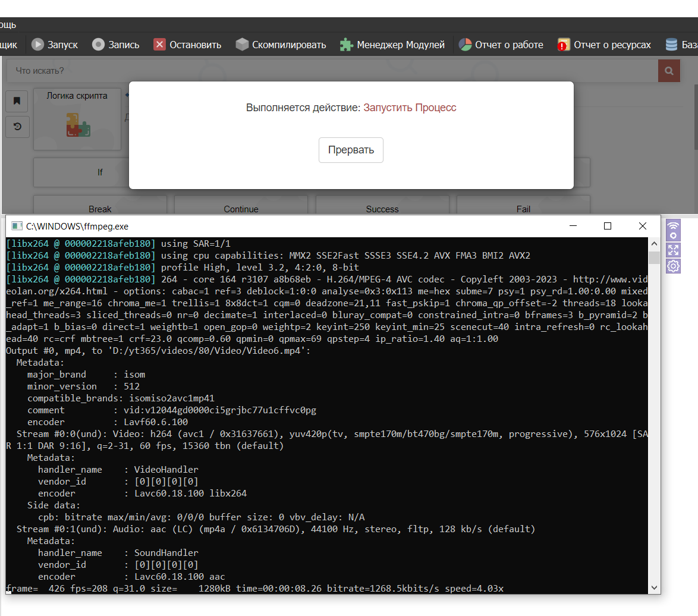Maximize the ffmpeg.exe console window
Image resolution: width=698 pixels, height=616 pixels.
pyautogui.click(x=607, y=226)
